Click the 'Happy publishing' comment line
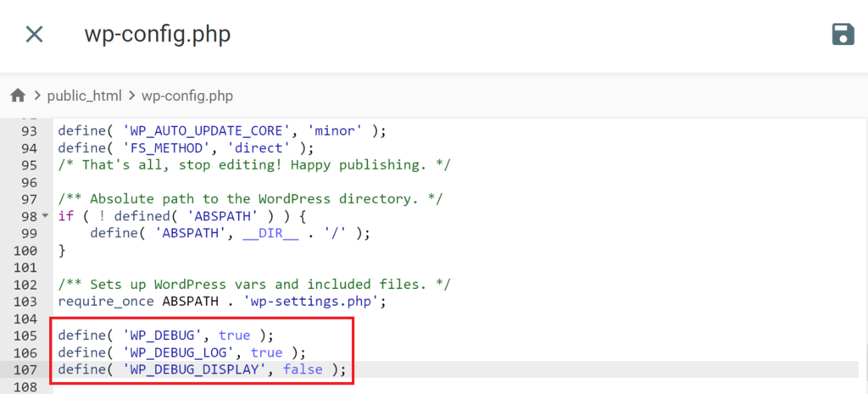The image size is (868, 394). pos(254,165)
